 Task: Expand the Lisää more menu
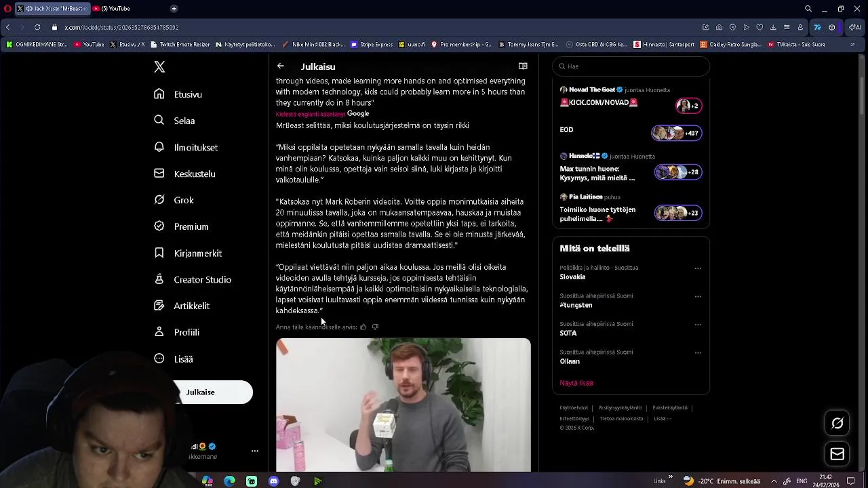point(174,359)
